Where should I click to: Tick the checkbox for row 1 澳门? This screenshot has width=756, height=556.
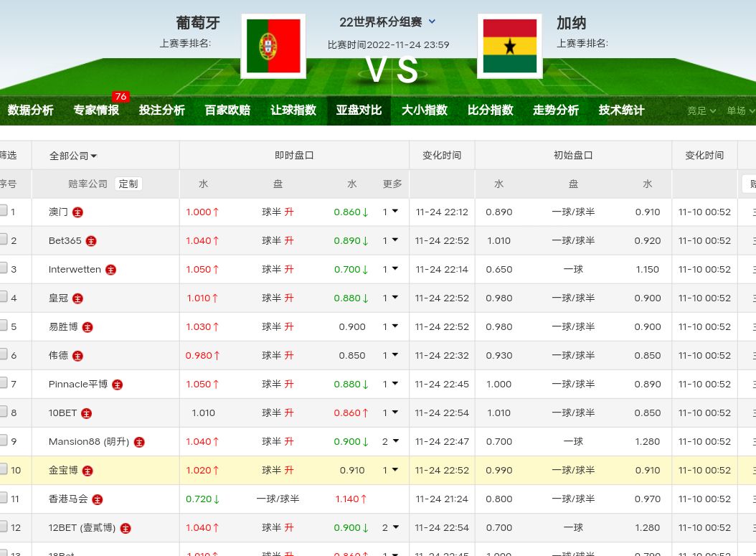coord(3,211)
